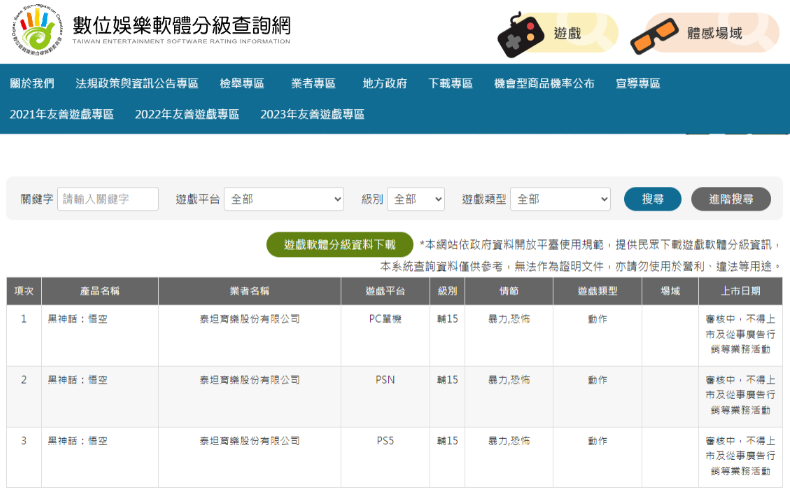The height and width of the screenshot is (496, 790).
Task: Click the 業者名稱 column header
Action: click(250, 291)
